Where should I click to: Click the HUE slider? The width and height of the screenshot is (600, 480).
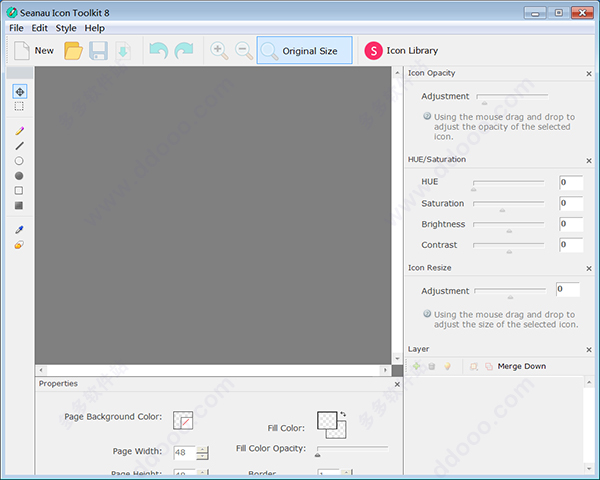(509, 184)
